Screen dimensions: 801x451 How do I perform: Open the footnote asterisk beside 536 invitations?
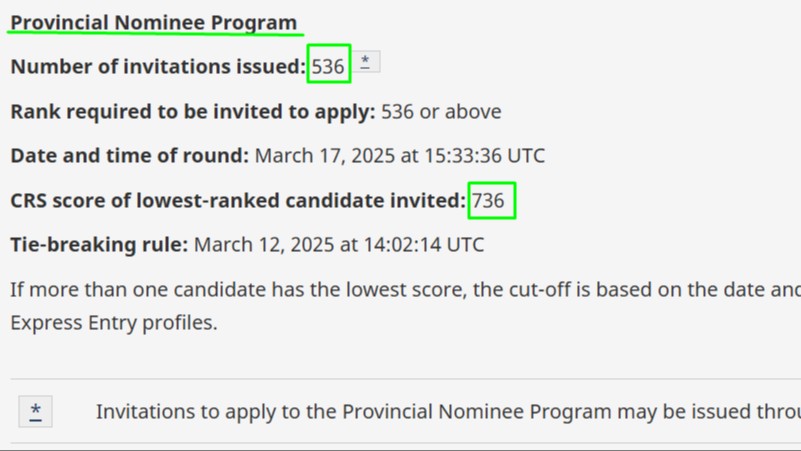click(x=366, y=62)
